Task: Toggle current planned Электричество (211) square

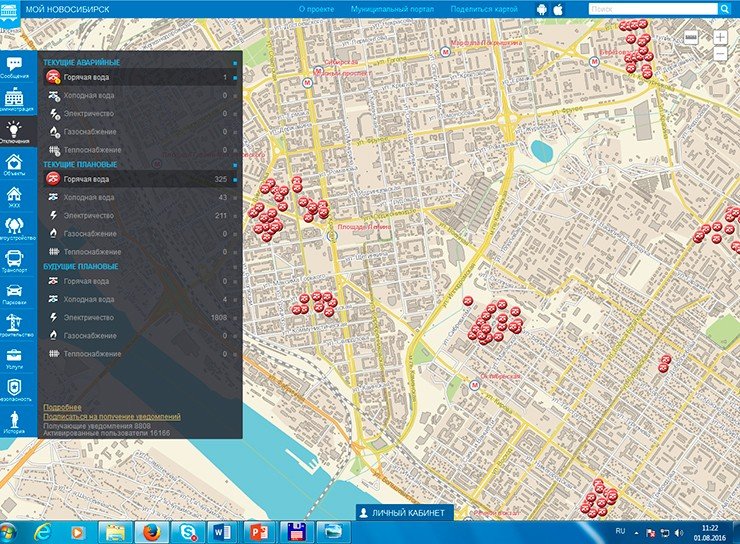Action: point(235,216)
